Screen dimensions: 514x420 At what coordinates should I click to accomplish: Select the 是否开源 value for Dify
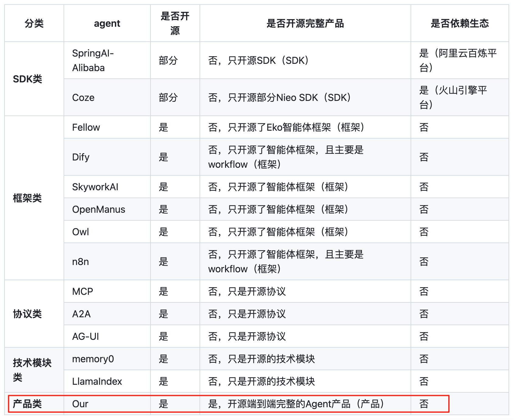click(x=164, y=157)
